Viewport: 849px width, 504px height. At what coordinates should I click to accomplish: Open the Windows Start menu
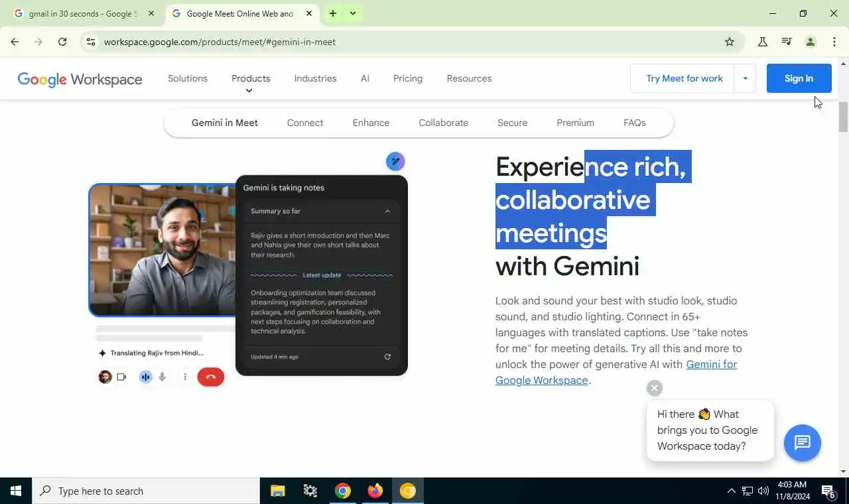16,491
